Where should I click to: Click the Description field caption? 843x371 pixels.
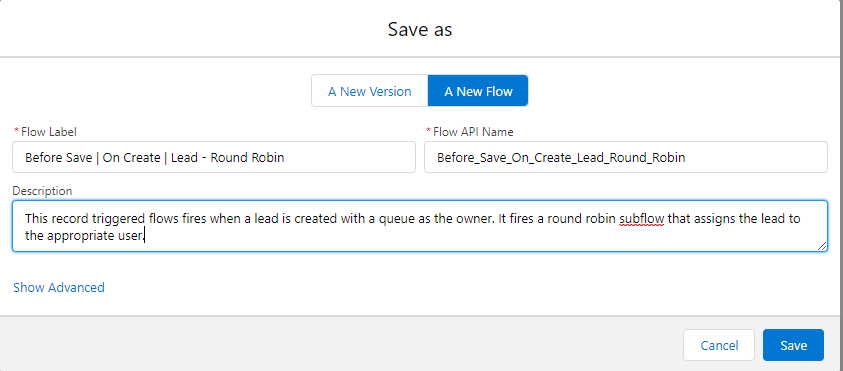[x=42, y=191]
